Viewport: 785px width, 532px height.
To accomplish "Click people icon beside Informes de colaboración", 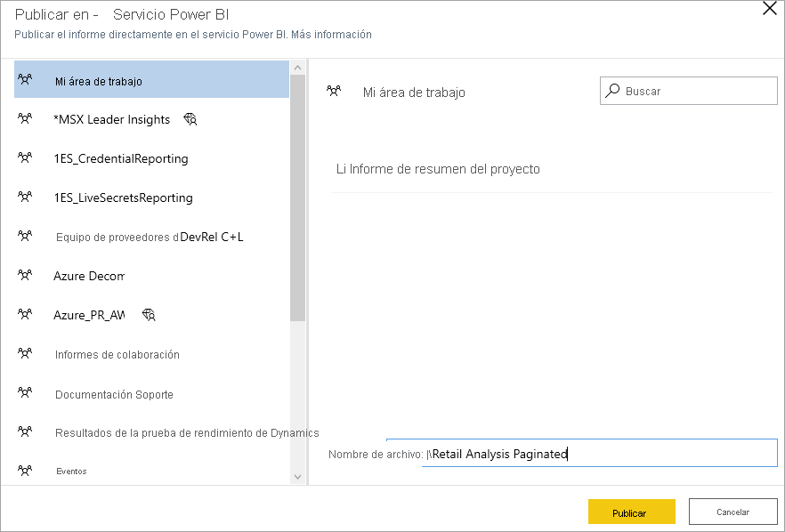I will pos(25,353).
